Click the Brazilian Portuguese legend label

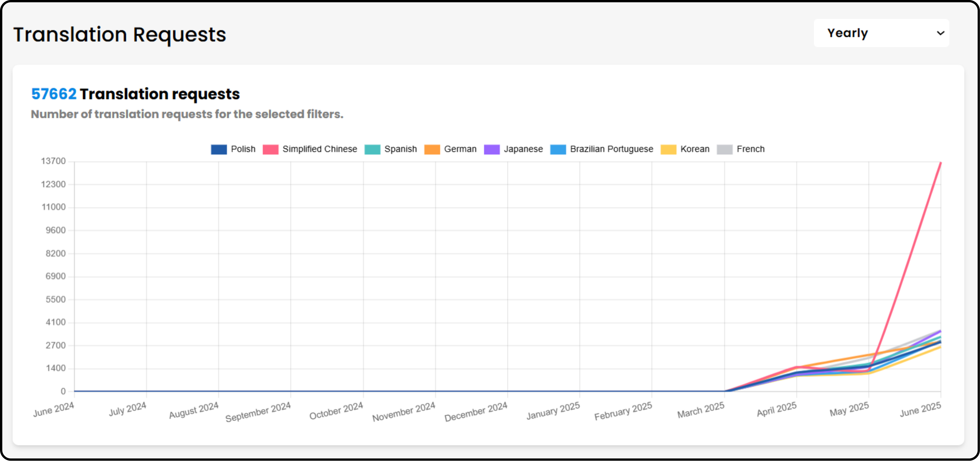[612, 149]
